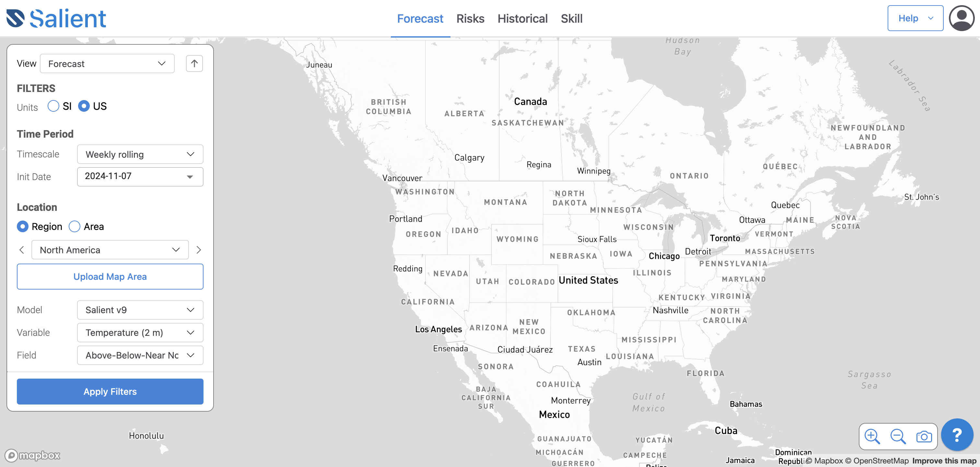Screen dimensions: 980x467
Task: Expand the Timescale dropdown menu
Action: click(139, 154)
